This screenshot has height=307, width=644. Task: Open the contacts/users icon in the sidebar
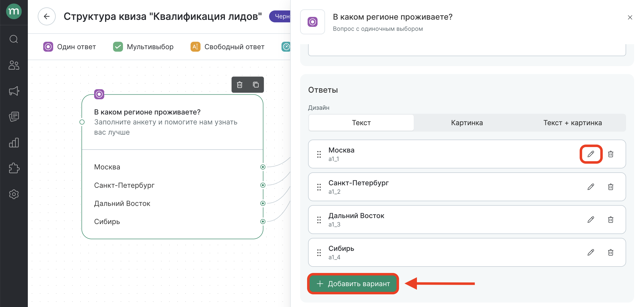pyautogui.click(x=14, y=65)
